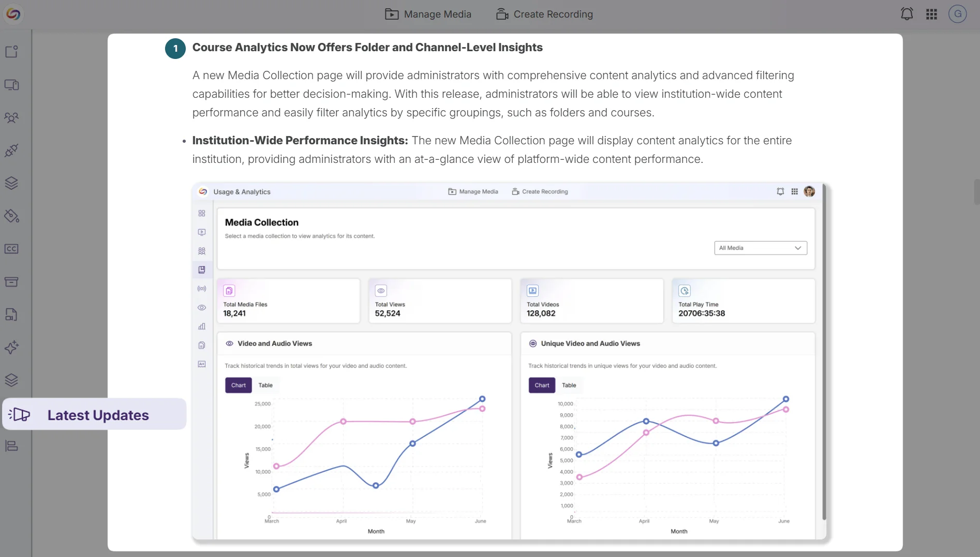This screenshot has width=980, height=557.
Task: Select the closed captions (CC) icon in sidebar
Action: pyautogui.click(x=12, y=249)
